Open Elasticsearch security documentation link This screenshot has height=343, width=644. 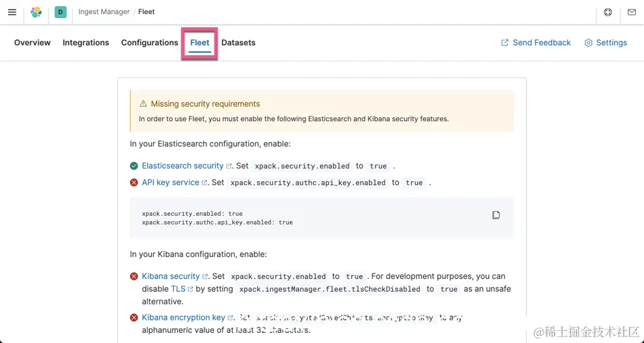[182, 166]
